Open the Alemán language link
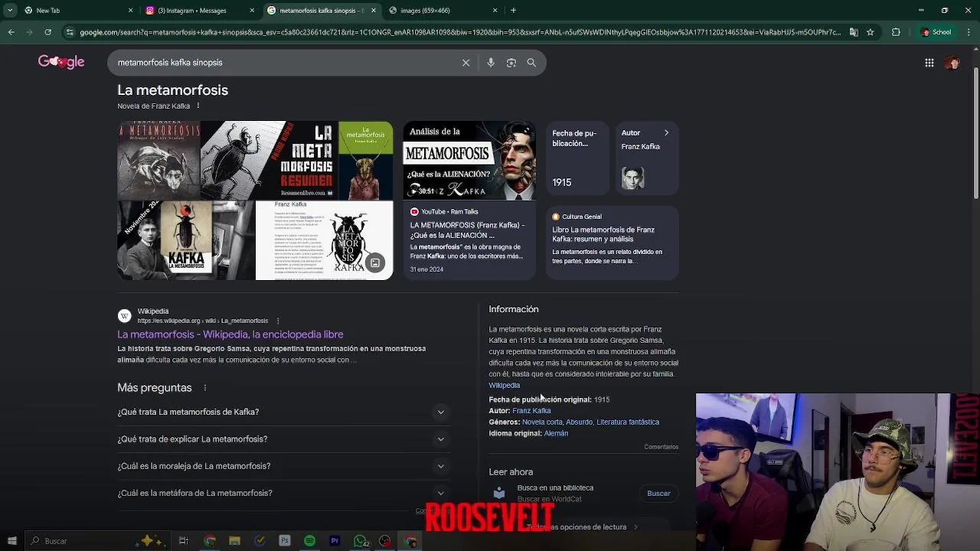 point(556,433)
